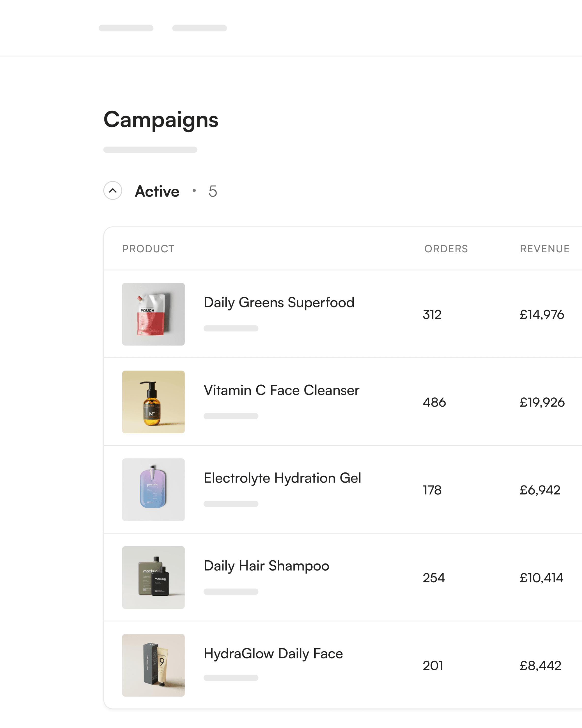Click the Campaigns page heading
This screenshot has height=728, width=582.
coord(160,120)
